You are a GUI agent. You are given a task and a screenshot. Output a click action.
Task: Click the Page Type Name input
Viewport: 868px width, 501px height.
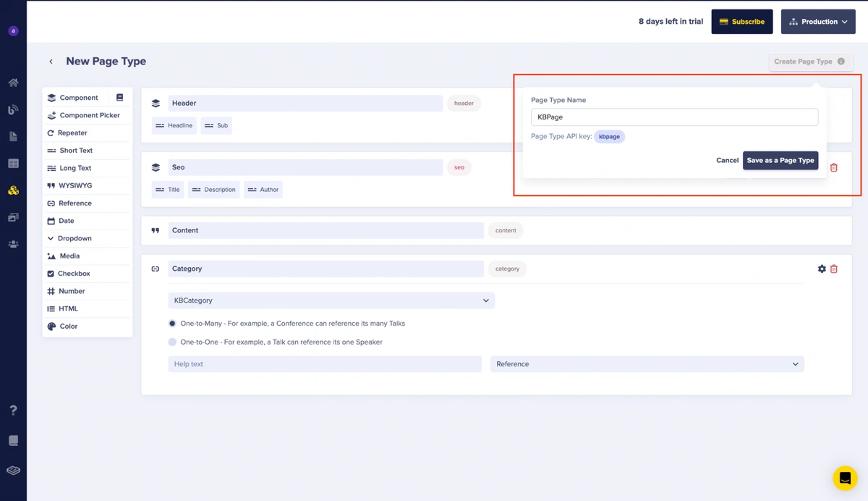pyautogui.click(x=674, y=117)
